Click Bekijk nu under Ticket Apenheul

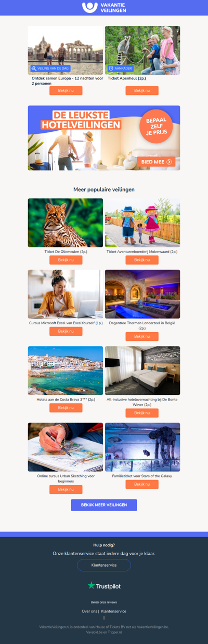coord(142,91)
